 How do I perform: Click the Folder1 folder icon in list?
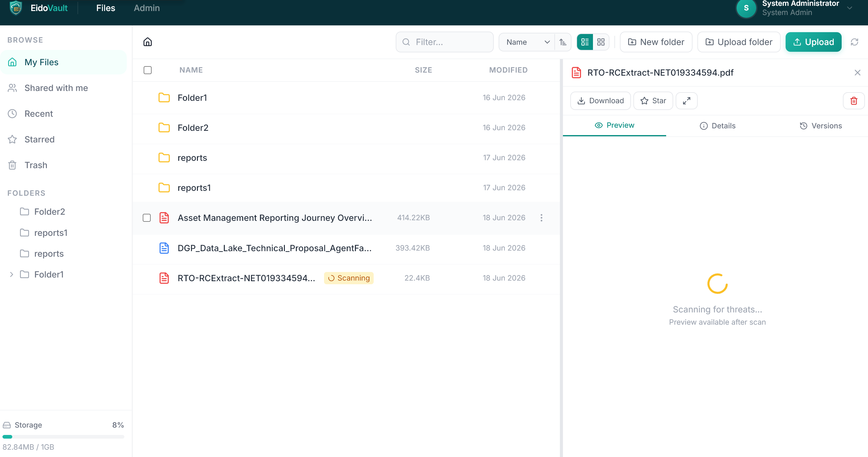point(164,97)
